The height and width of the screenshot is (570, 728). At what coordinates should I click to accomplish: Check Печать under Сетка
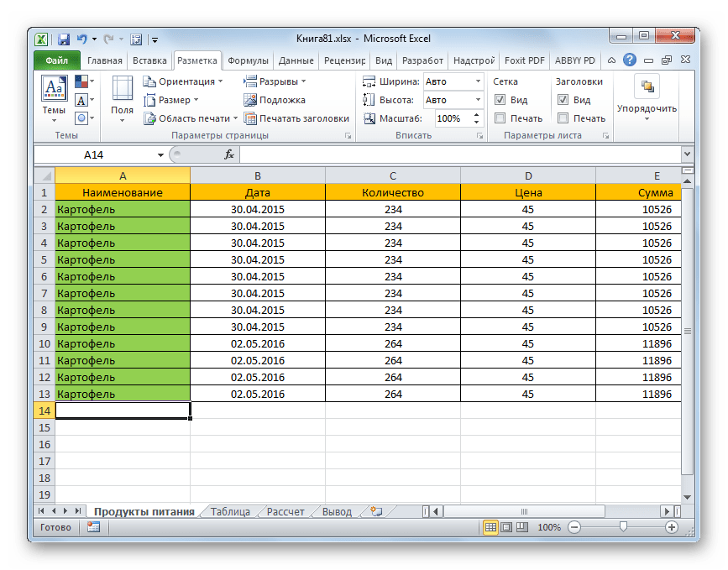coord(501,118)
